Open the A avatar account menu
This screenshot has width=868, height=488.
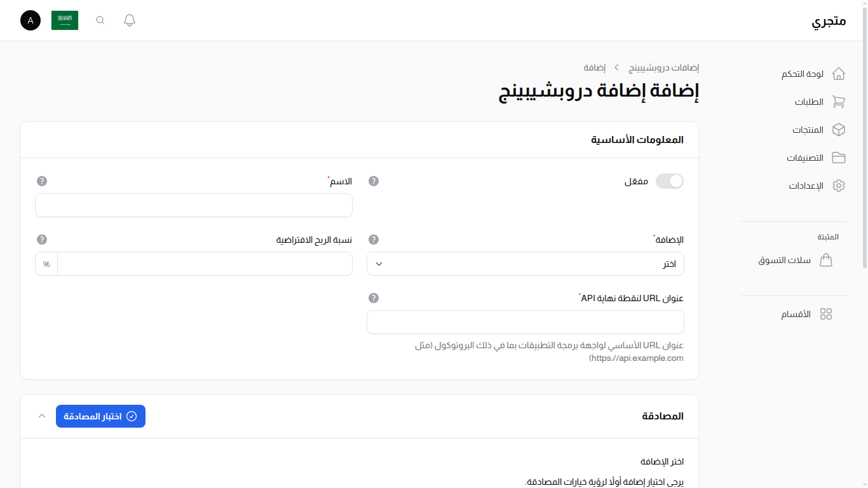click(30, 20)
